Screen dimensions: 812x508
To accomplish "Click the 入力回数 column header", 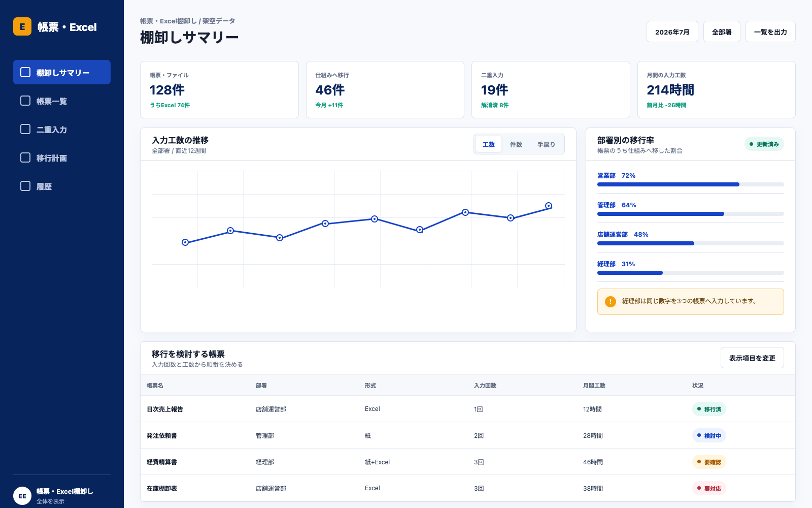I will pyautogui.click(x=485, y=386).
